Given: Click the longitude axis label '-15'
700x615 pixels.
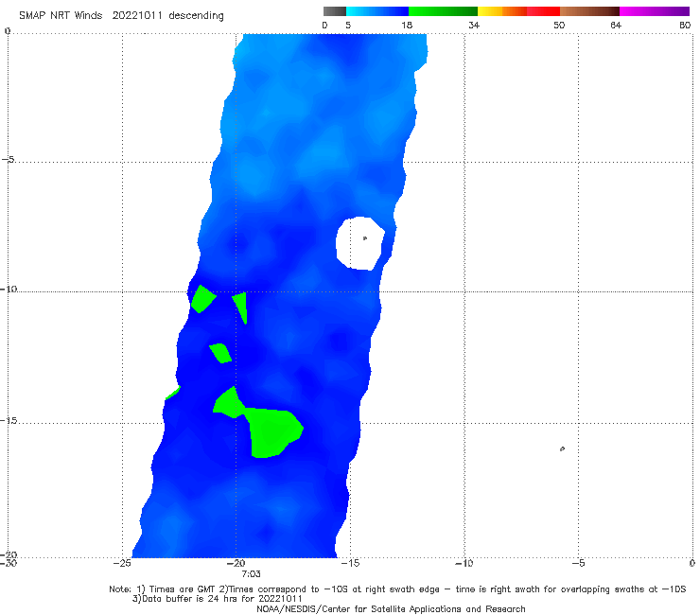Looking at the screenshot, I should (350, 563).
